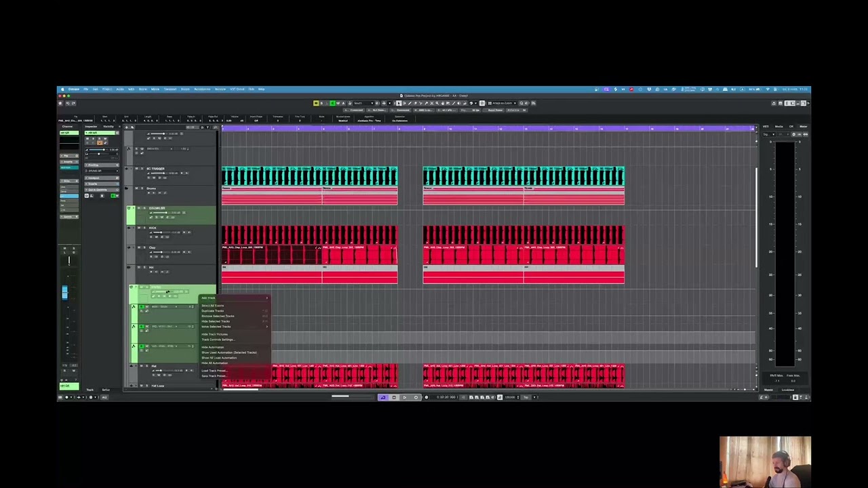Screen dimensions: 868x488
Task: Toggle the Snap on/off icon
Action: tap(482, 103)
